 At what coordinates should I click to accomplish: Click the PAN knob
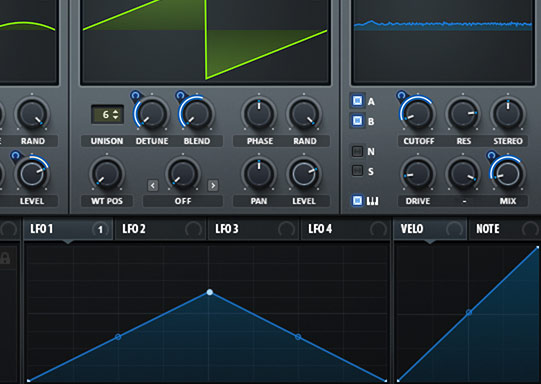click(259, 174)
